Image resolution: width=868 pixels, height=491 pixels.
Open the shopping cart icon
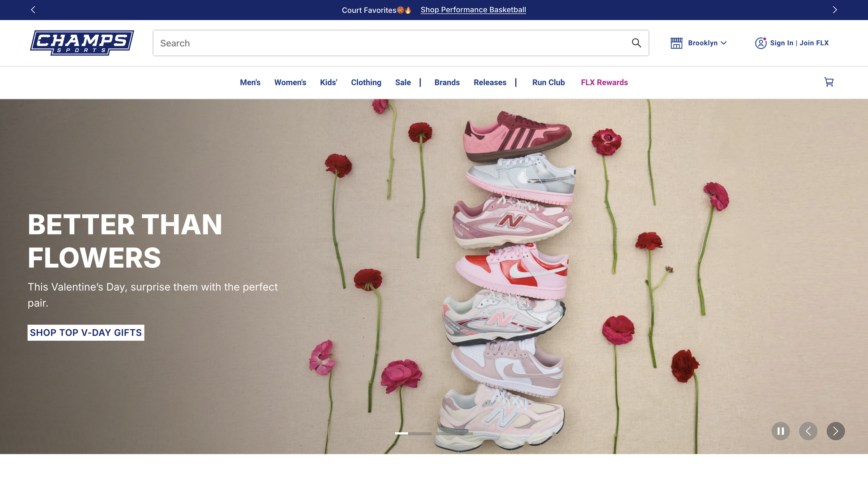point(829,82)
